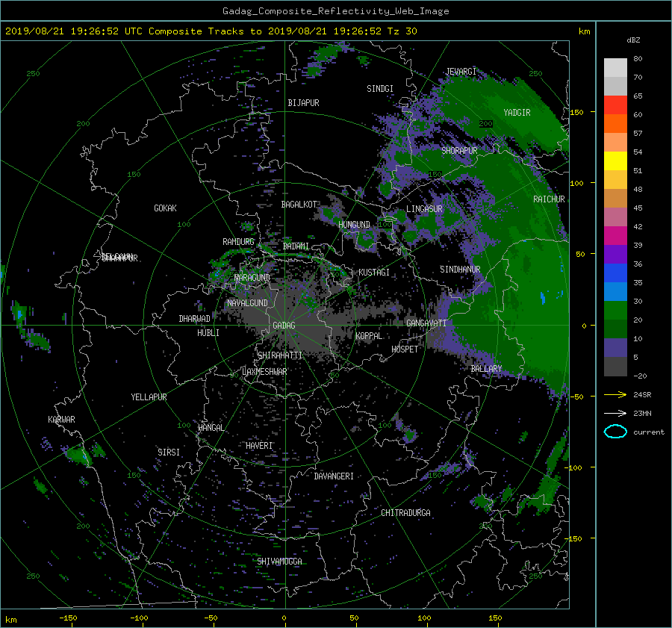The image size is (672, 628).
Task: Click the 80 dBZ value in legend
Action: [x=638, y=59]
